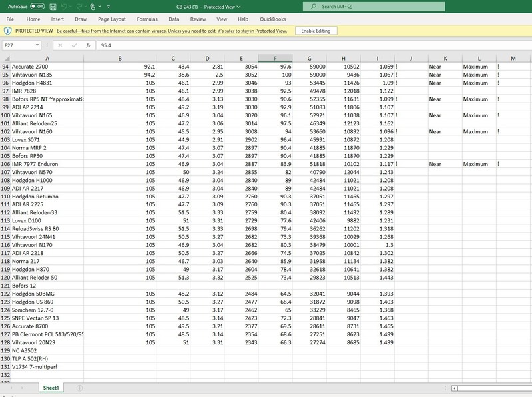The image size is (532, 397).
Task: Click the Search box in title bar
Action: (x=373, y=6)
